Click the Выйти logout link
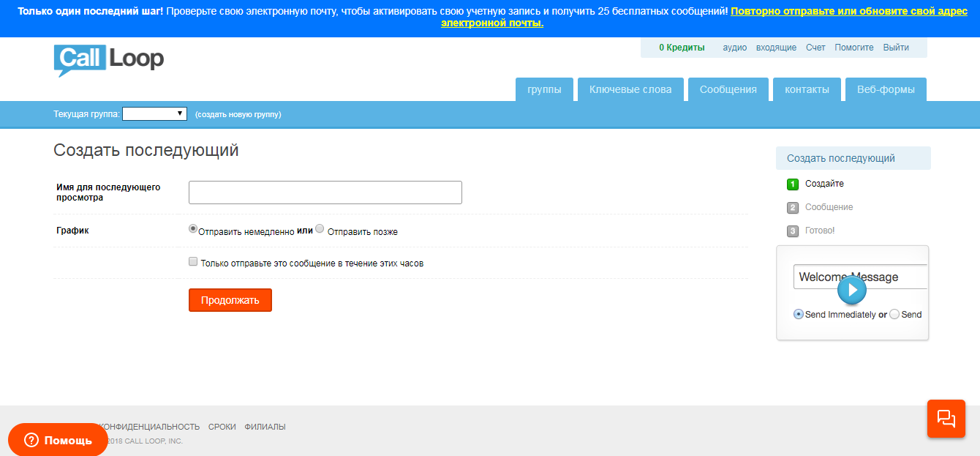The width and height of the screenshot is (980, 456). click(896, 48)
